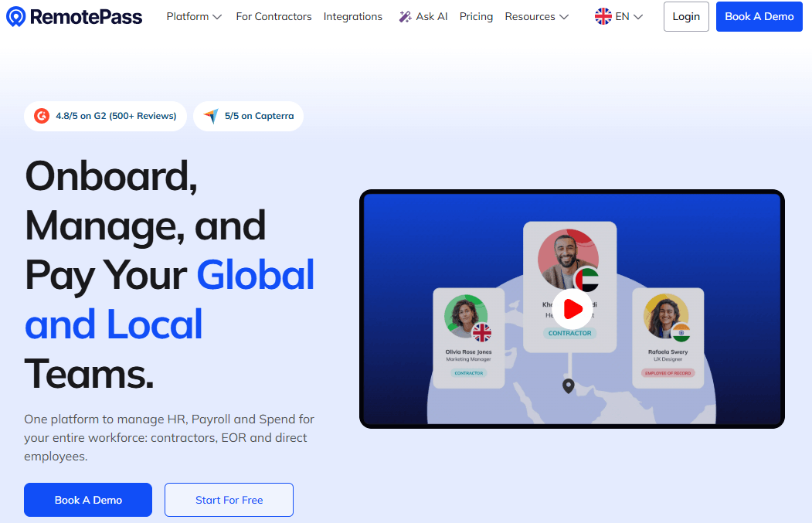
Task: Expand the Resources menu
Action: (x=537, y=16)
